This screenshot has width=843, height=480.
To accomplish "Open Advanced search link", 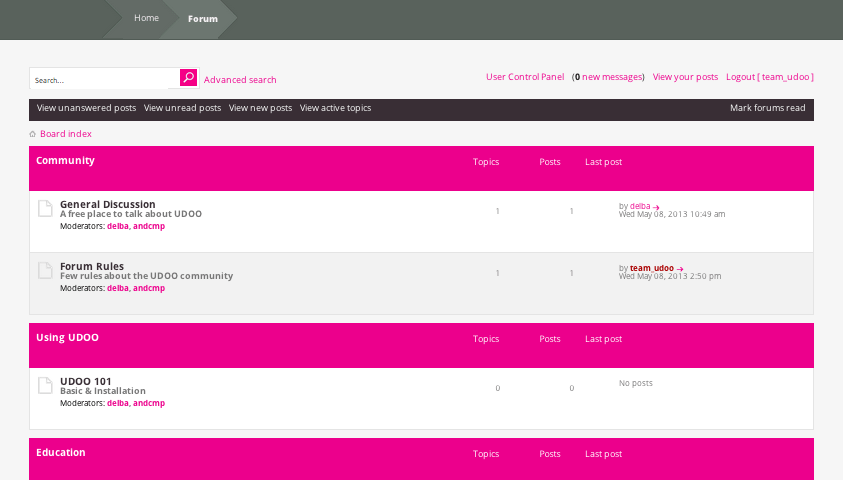I will (240, 80).
